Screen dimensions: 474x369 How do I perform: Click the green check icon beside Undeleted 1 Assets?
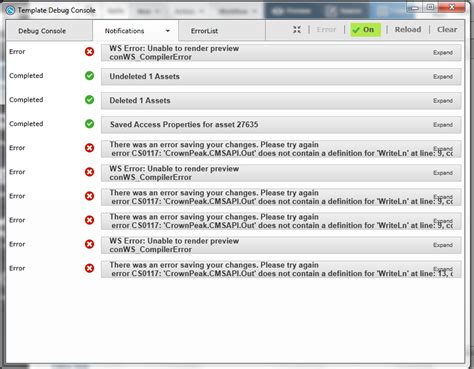(89, 76)
